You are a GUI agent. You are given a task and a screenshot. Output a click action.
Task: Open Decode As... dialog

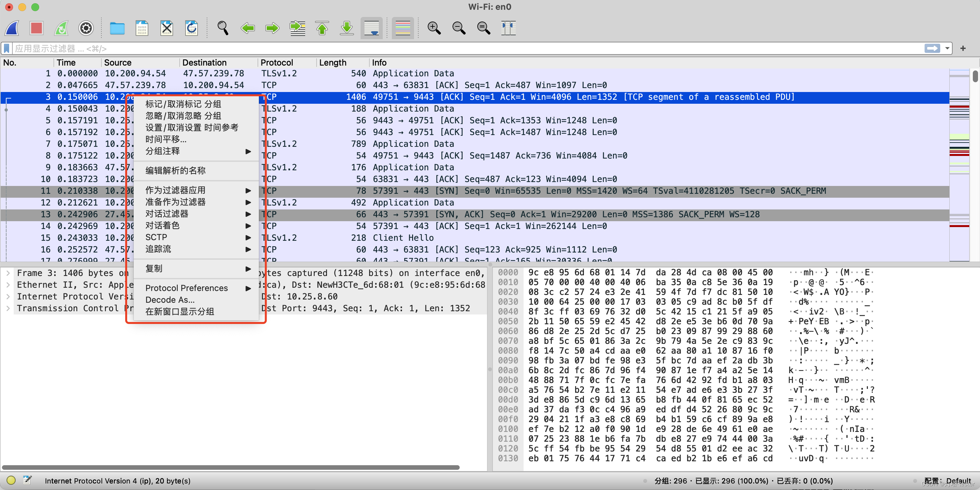[x=196, y=300]
